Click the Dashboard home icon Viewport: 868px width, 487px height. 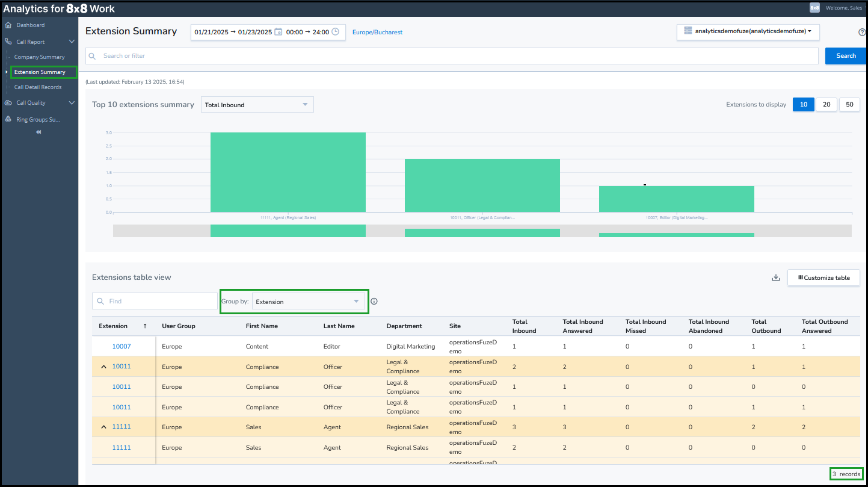[8, 25]
